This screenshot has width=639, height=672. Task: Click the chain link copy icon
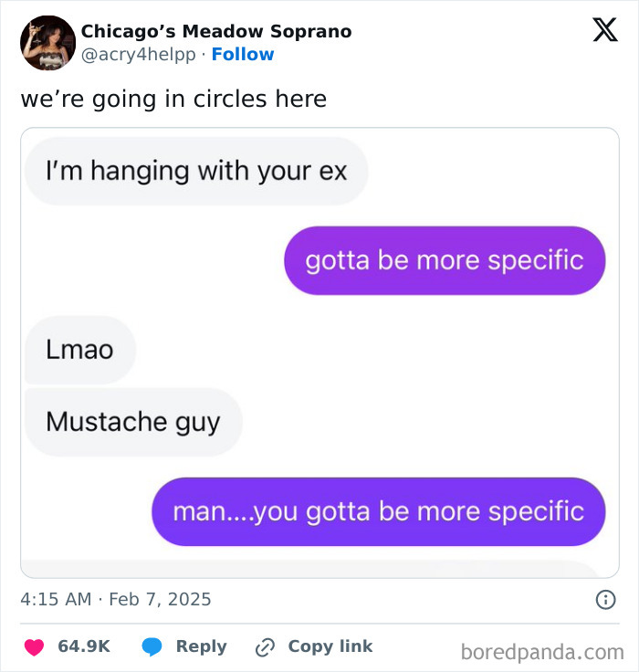point(266,647)
